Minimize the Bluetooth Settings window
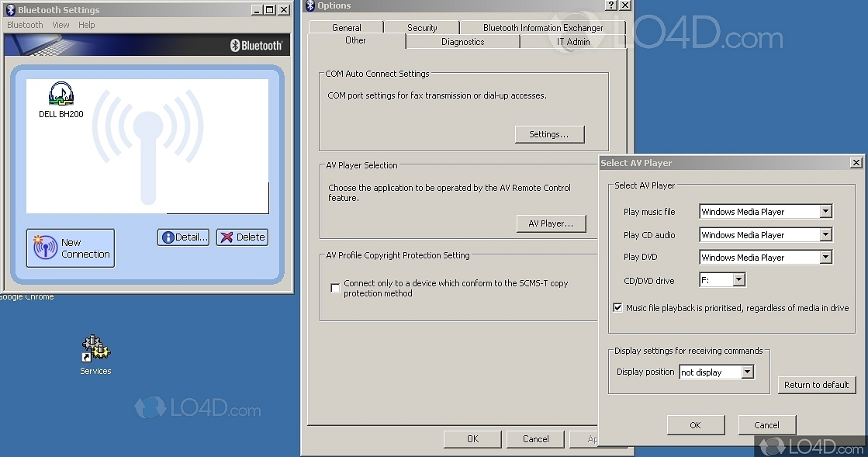868x457 pixels. pyautogui.click(x=257, y=10)
